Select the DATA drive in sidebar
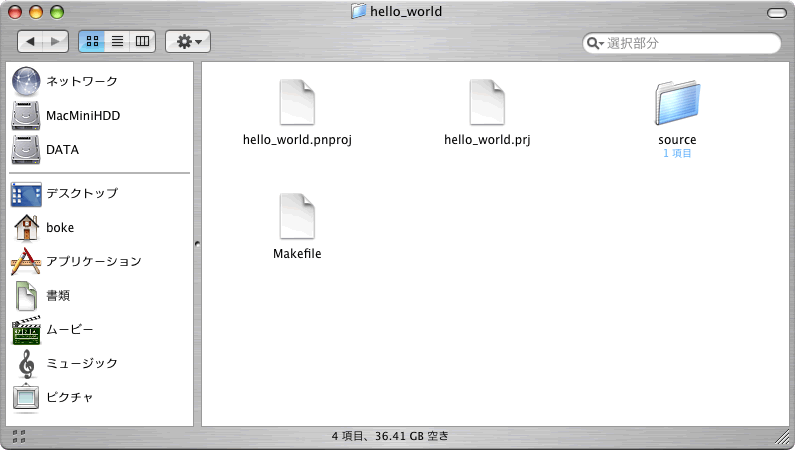The image size is (795, 450). tap(46, 150)
